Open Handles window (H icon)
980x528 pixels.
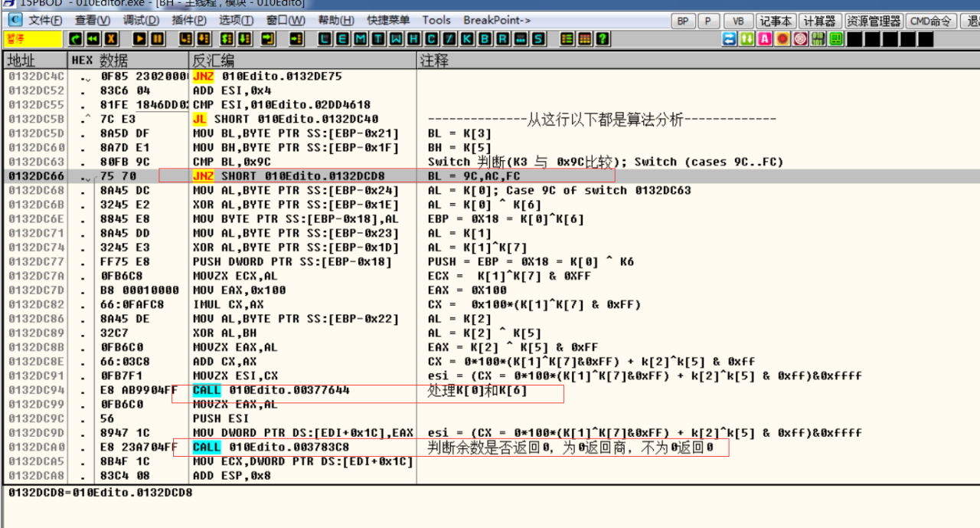point(413,38)
